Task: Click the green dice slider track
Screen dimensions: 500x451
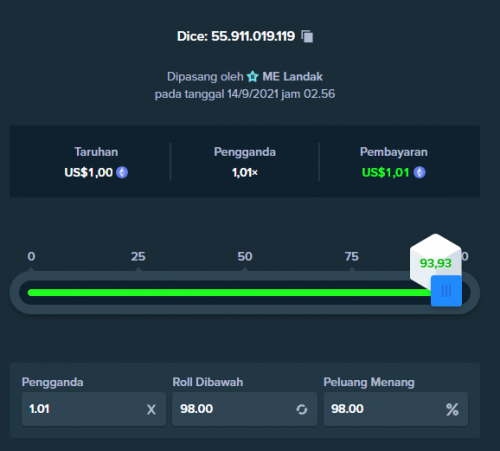Action: point(229,293)
